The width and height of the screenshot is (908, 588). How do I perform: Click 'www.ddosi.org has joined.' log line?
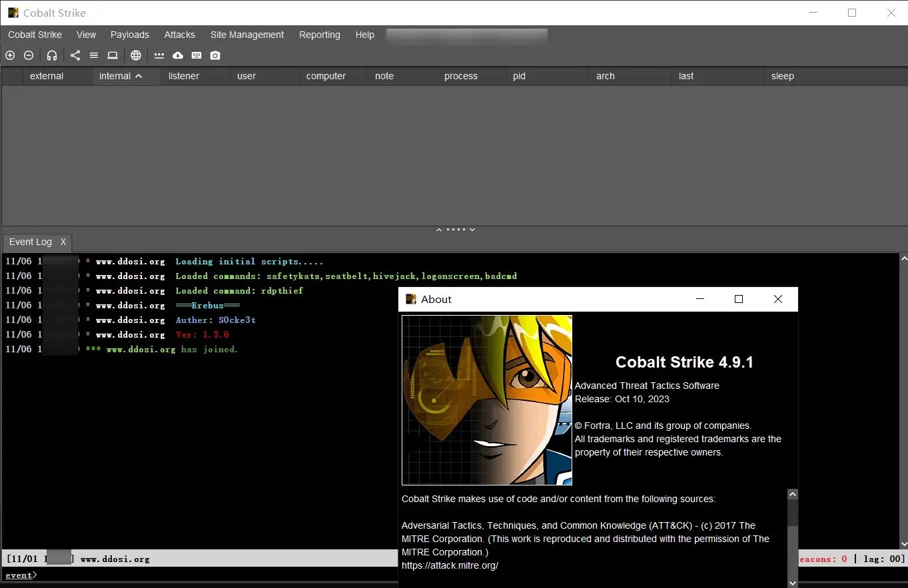coord(172,349)
